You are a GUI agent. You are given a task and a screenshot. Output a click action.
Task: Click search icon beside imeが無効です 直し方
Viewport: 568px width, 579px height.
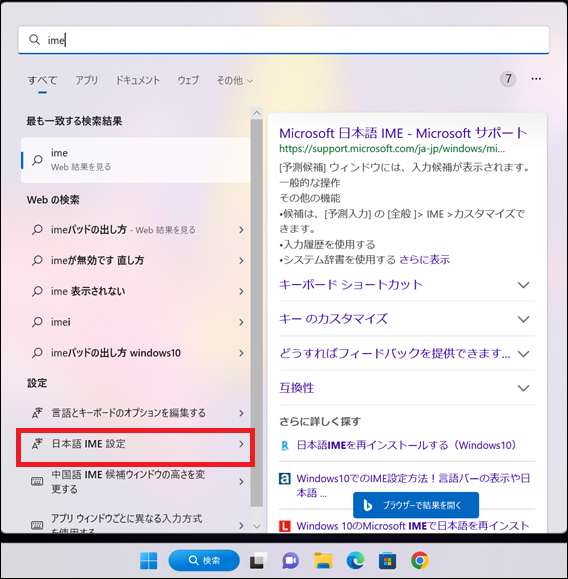(x=37, y=260)
